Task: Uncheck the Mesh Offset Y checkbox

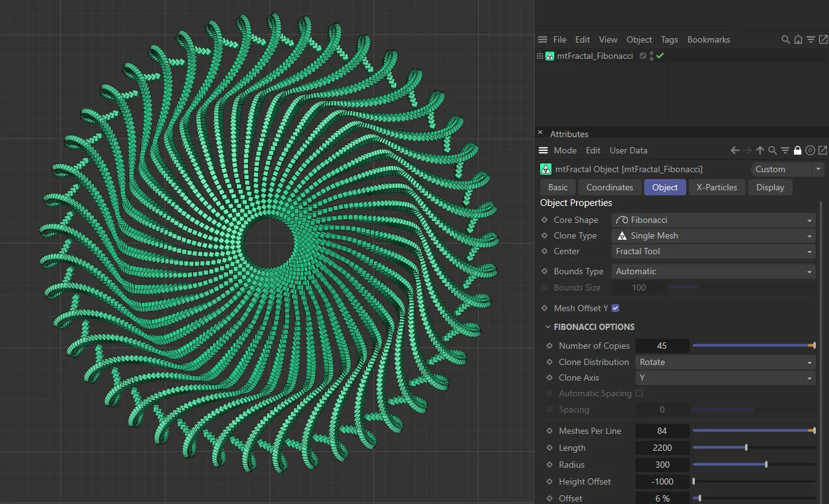Action: pos(615,307)
